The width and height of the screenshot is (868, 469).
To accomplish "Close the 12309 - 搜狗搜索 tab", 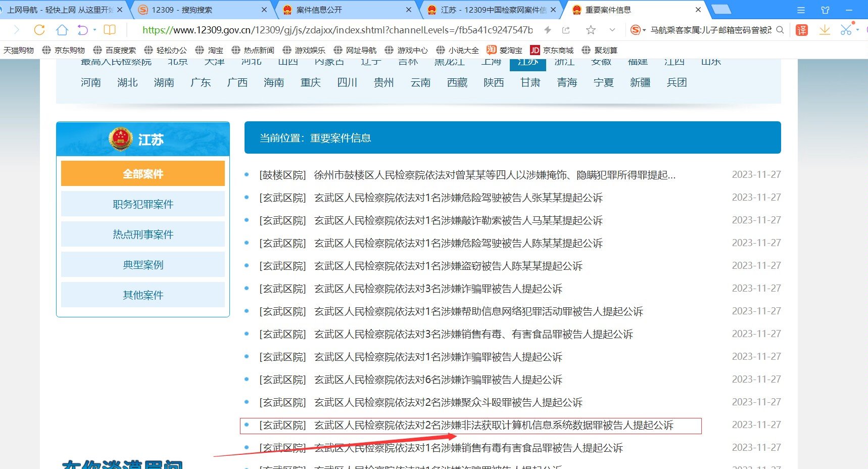I will (264, 10).
